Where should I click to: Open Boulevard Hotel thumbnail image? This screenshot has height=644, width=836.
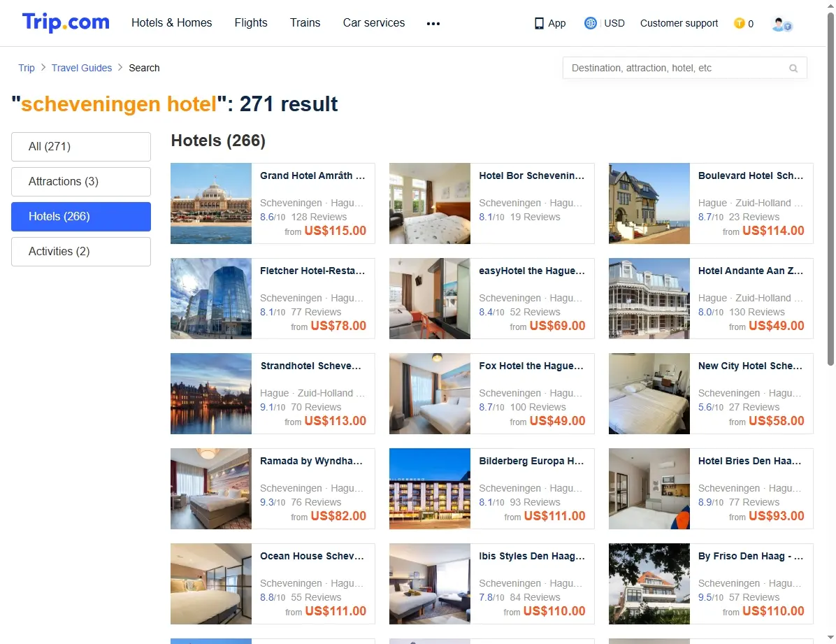pos(649,203)
